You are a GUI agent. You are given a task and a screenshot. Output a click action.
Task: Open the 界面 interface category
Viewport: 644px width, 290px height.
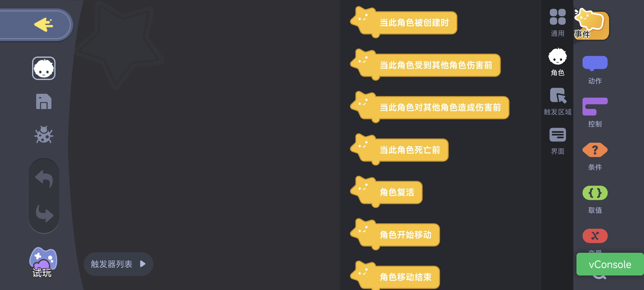pyautogui.click(x=557, y=141)
